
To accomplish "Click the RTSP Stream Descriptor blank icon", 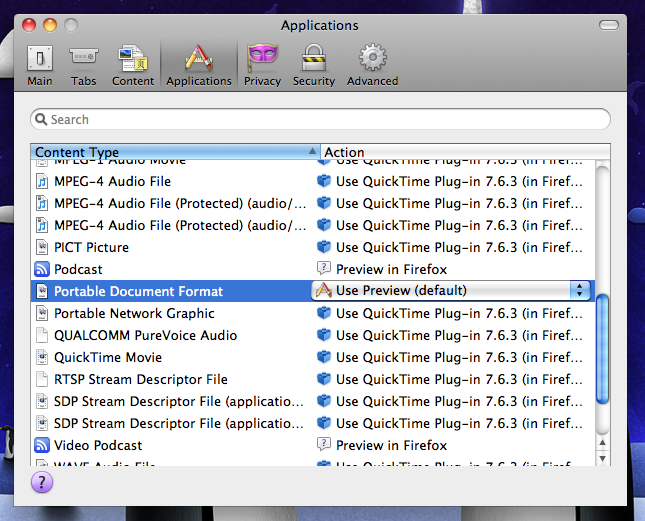I will pyautogui.click(x=42, y=379).
